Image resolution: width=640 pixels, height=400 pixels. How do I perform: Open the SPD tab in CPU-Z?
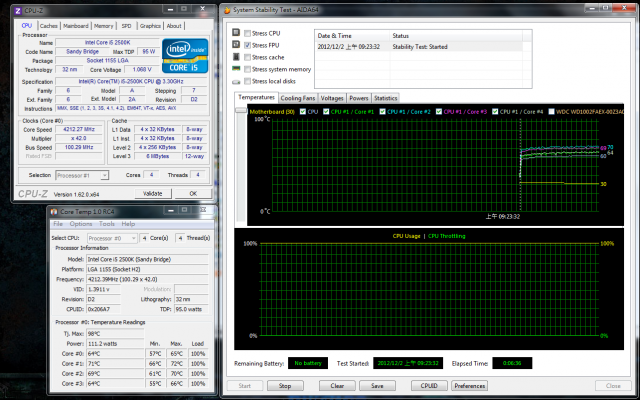pyautogui.click(x=127, y=26)
